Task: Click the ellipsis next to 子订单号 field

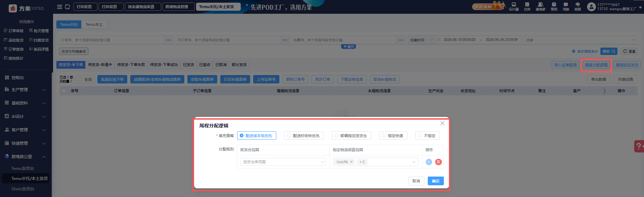Action: point(285,40)
